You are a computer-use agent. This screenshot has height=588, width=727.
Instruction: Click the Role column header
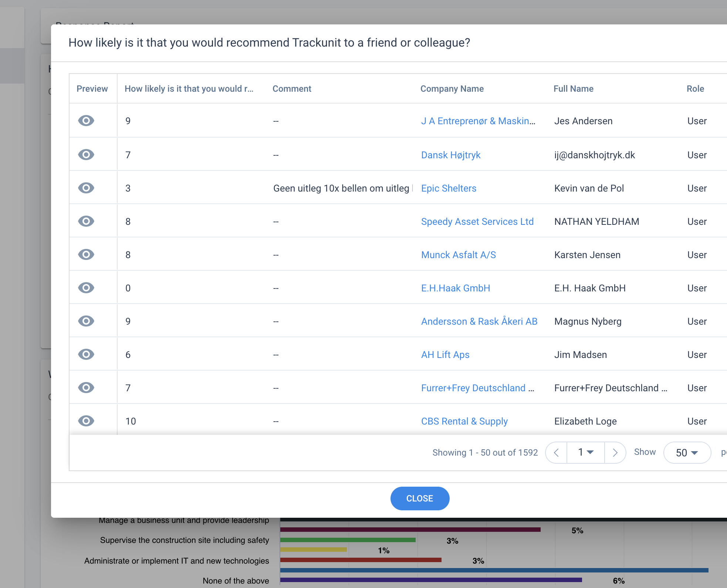coord(695,89)
